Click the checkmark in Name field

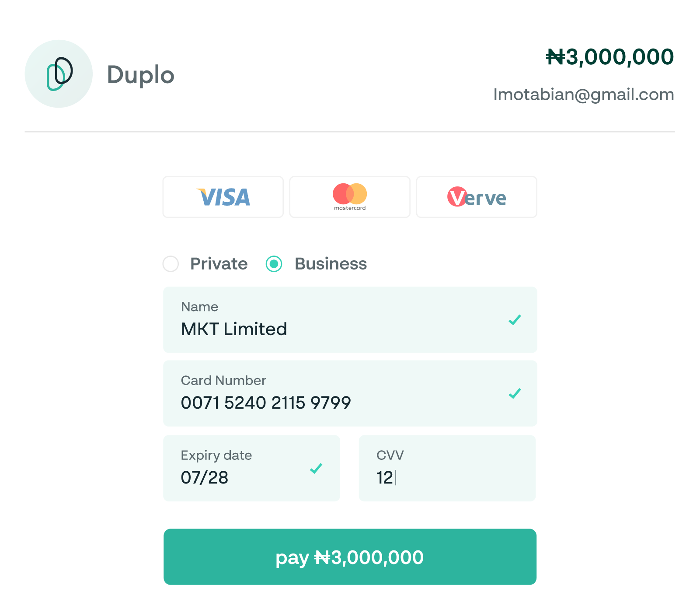[x=515, y=320]
